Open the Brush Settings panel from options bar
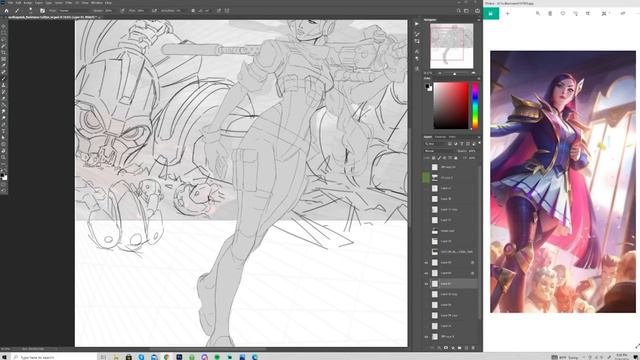The width and height of the screenshot is (640, 360). point(42,11)
